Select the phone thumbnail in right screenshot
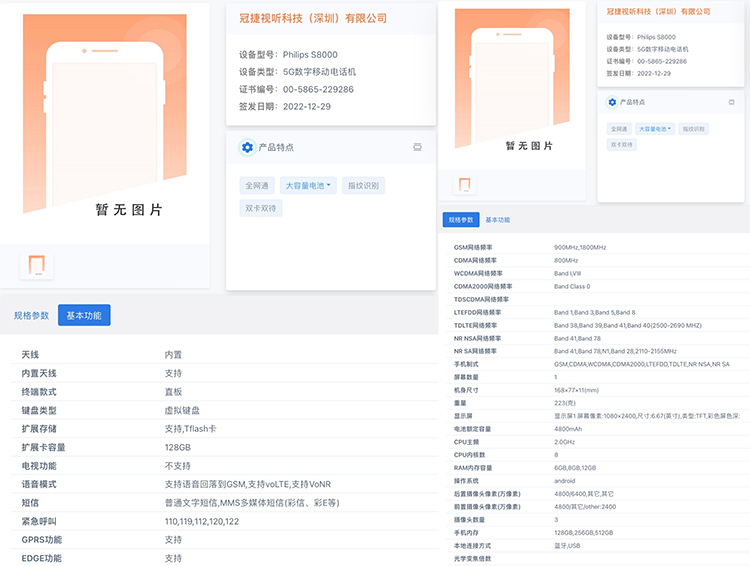 464,185
